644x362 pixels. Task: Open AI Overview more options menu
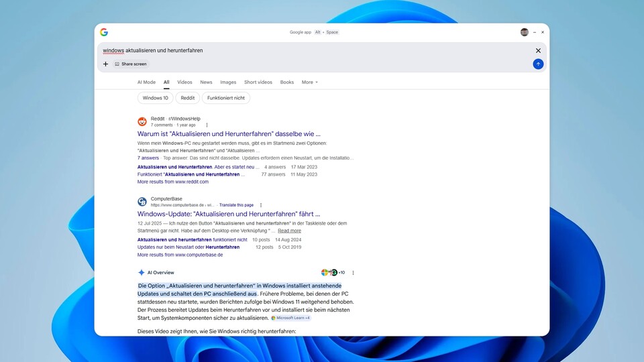pyautogui.click(x=353, y=273)
